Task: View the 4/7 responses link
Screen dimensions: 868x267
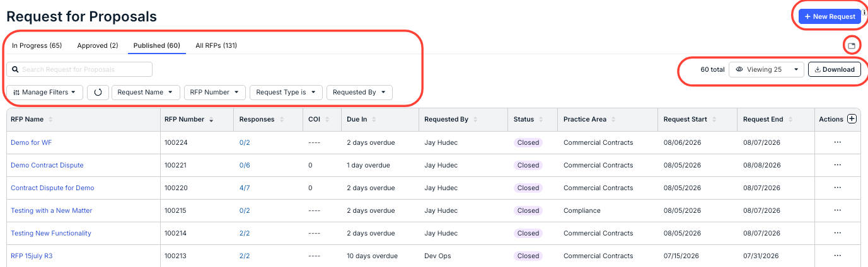Action: click(245, 188)
